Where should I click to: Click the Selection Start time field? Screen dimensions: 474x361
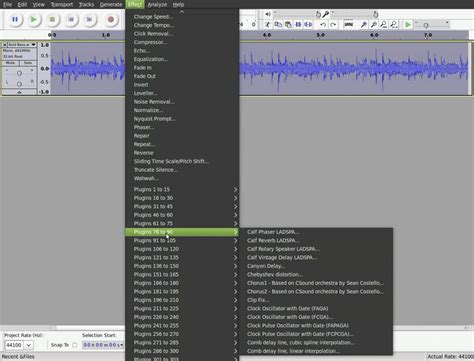pyautogui.click(x=103, y=345)
